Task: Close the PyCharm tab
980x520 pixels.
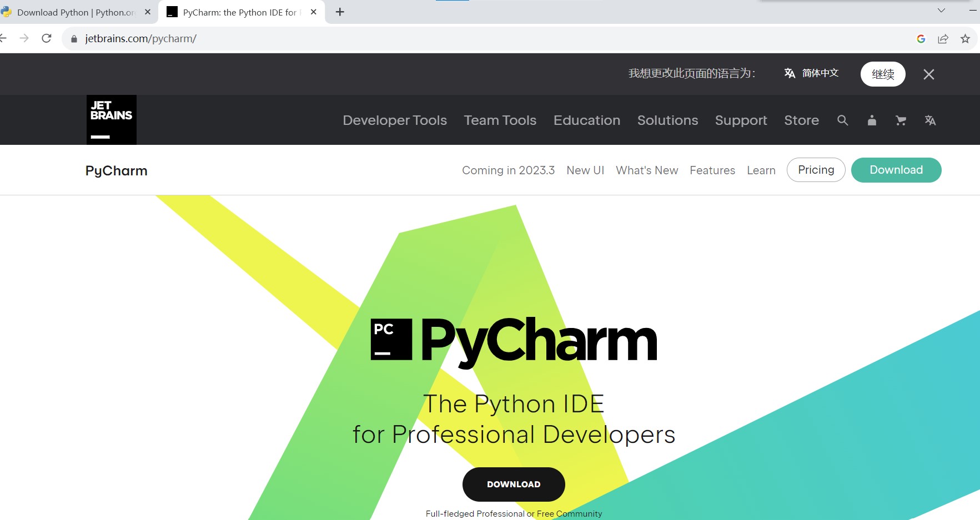Action: point(314,12)
